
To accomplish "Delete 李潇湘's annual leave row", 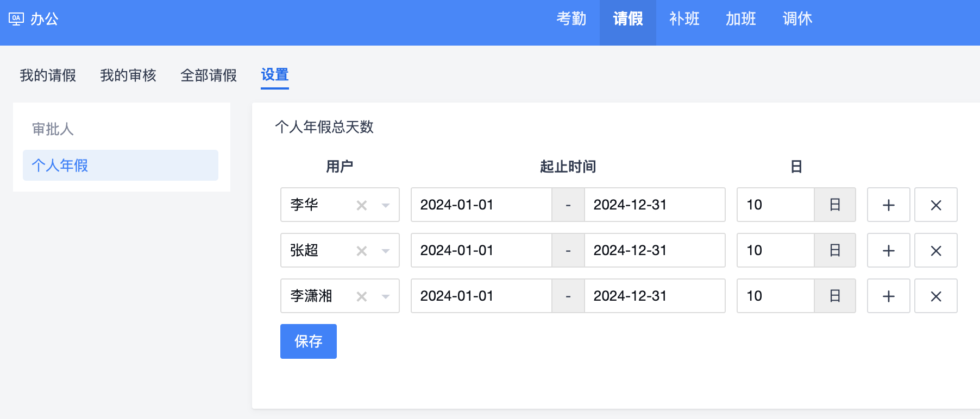I will pyautogui.click(x=935, y=296).
